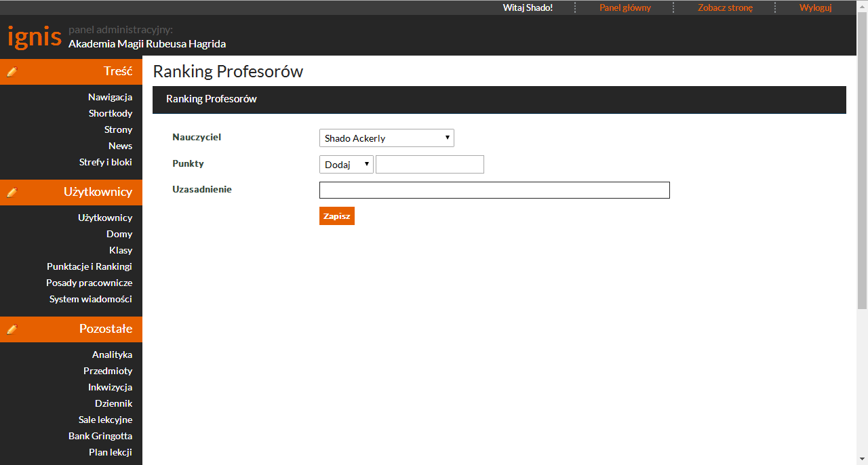Click the pencil icon beside Treść
868x465 pixels.
12,72
